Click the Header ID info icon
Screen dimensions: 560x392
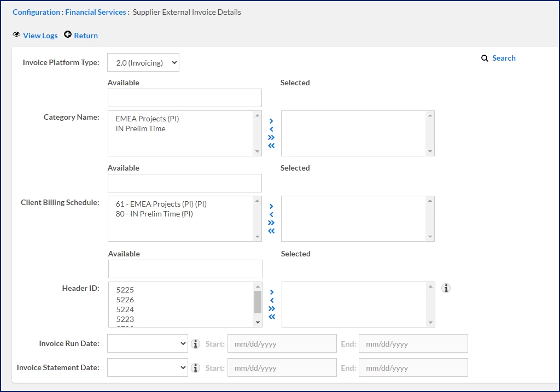[x=446, y=288]
